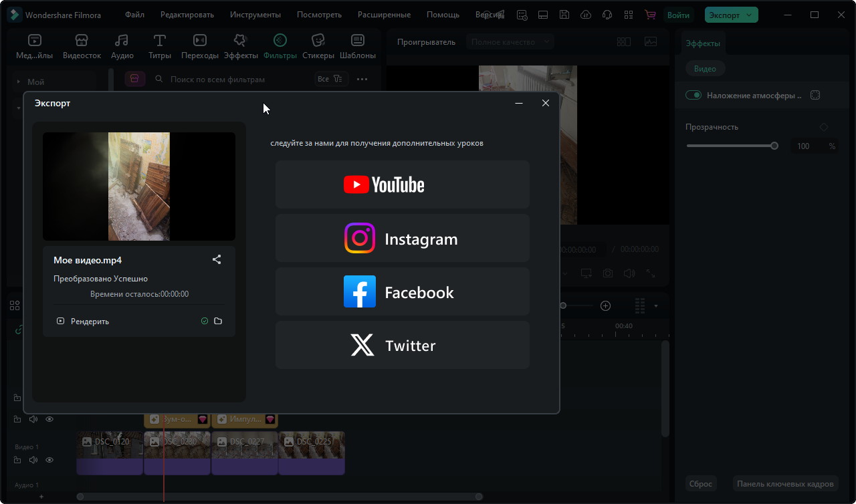Mute the Видео 1 track speaker
The height and width of the screenshot is (504, 856).
(x=33, y=460)
